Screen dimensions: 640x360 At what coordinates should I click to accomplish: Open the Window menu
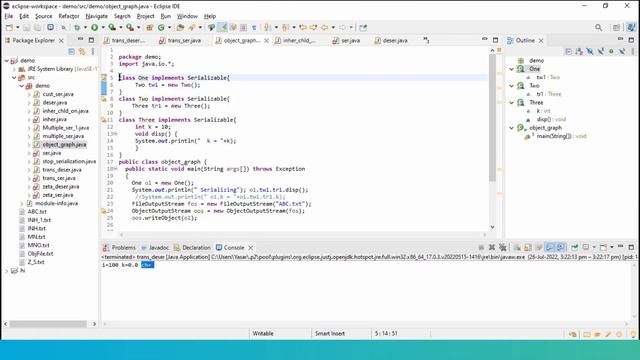187,16
